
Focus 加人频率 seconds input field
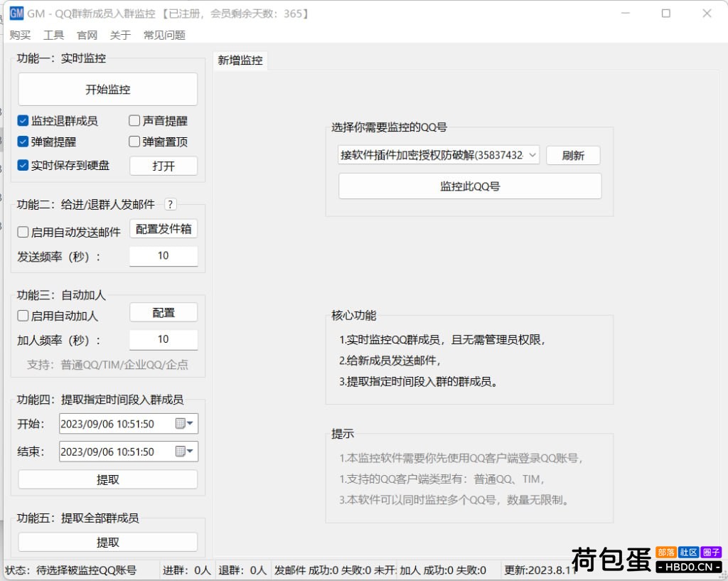click(164, 339)
